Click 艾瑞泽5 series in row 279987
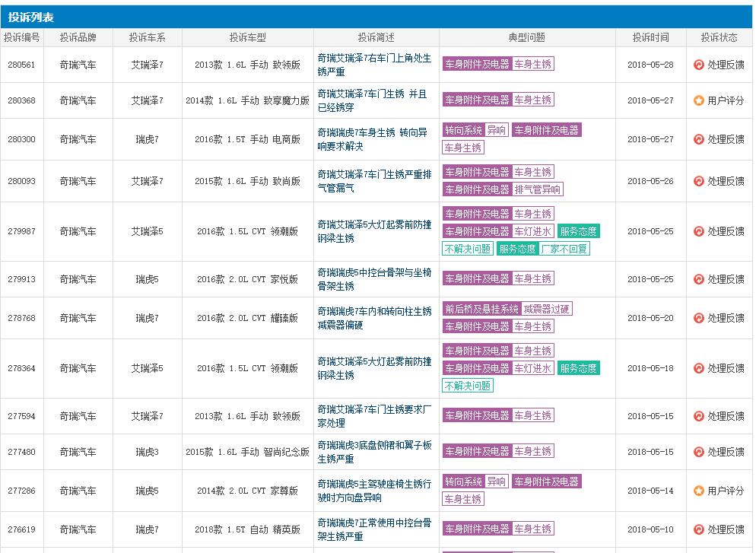This screenshot has width=756, height=553. point(147,231)
